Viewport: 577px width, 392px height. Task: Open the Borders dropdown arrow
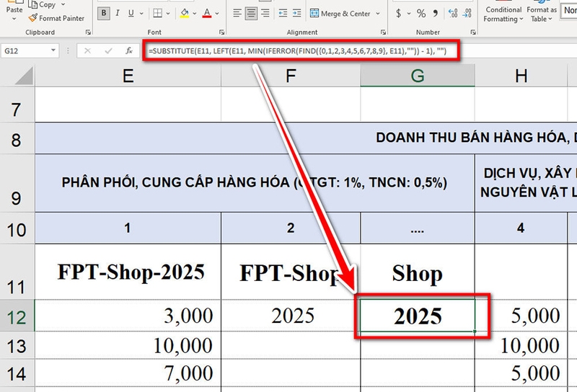coord(168,14)
